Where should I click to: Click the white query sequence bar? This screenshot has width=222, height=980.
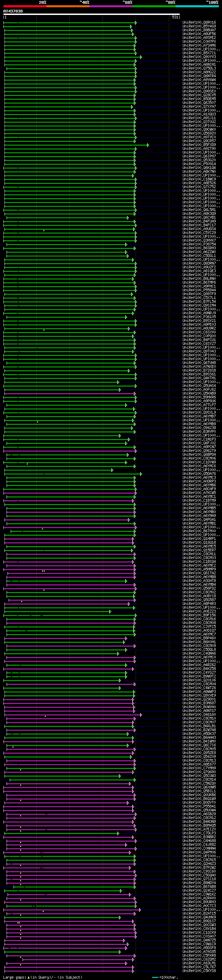click(92, 15)
